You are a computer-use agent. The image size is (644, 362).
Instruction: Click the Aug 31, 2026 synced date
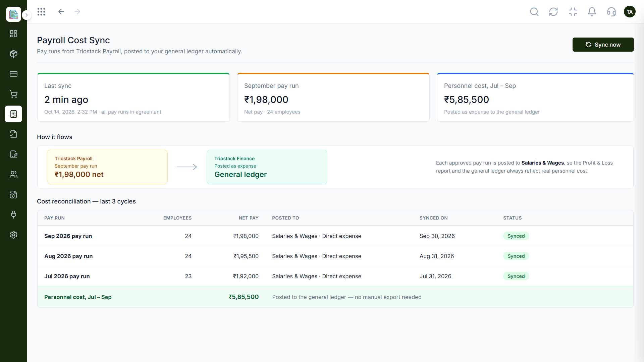click(x=437, y=256)
